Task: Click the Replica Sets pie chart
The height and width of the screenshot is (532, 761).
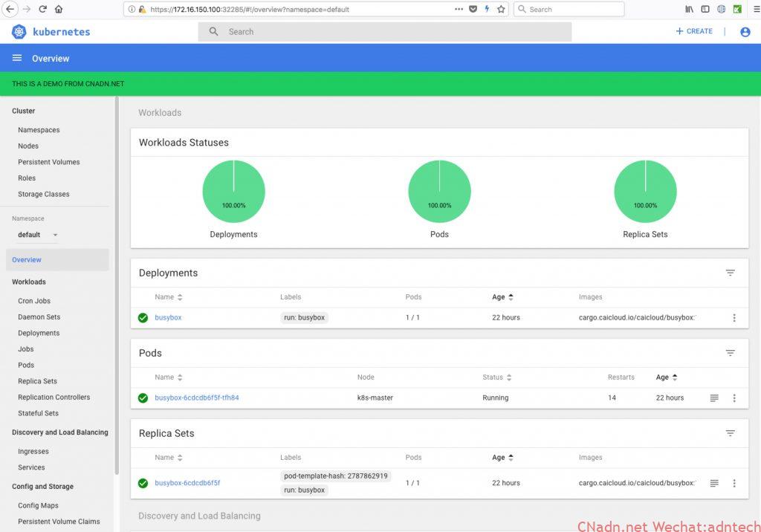Action: [646, 191]
